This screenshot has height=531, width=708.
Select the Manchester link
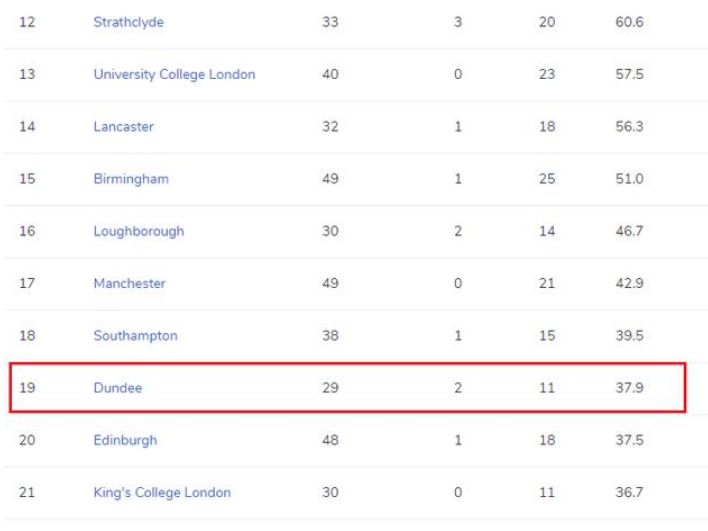(x=130, y=283)
